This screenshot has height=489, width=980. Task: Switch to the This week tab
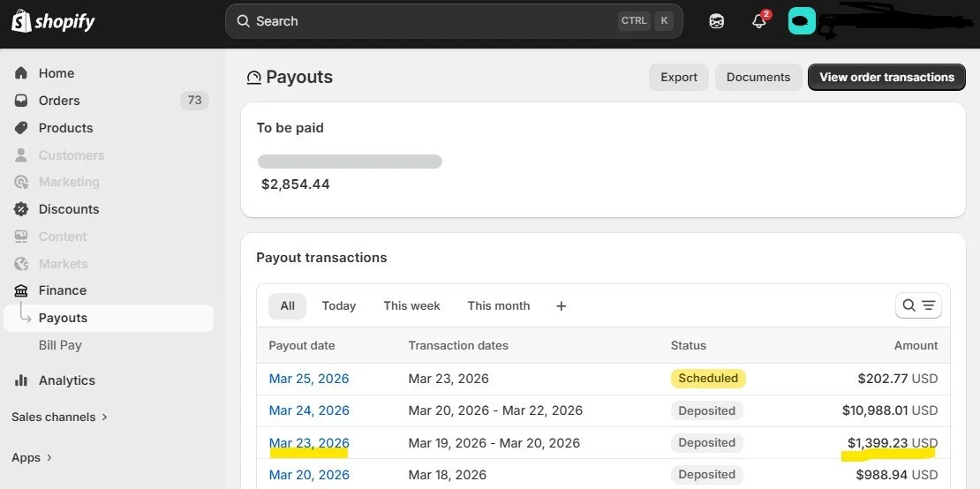412,306
